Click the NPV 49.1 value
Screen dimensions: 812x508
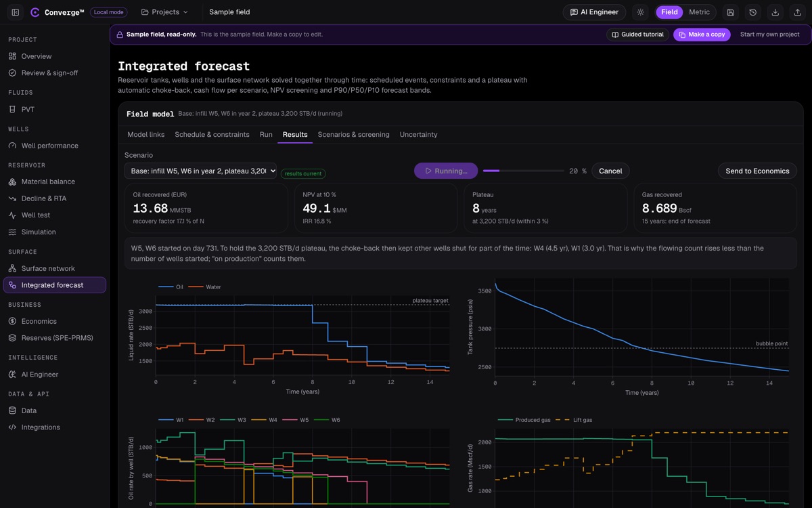click(317, 209)
